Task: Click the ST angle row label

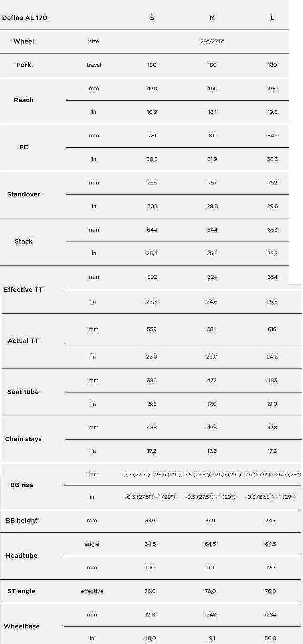Action: tap(22, 591)
